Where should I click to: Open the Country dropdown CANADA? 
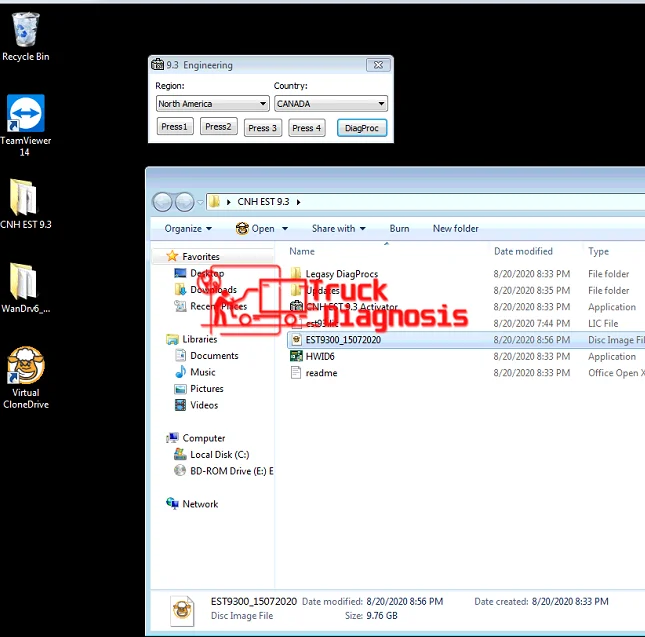tap(331, 104)
